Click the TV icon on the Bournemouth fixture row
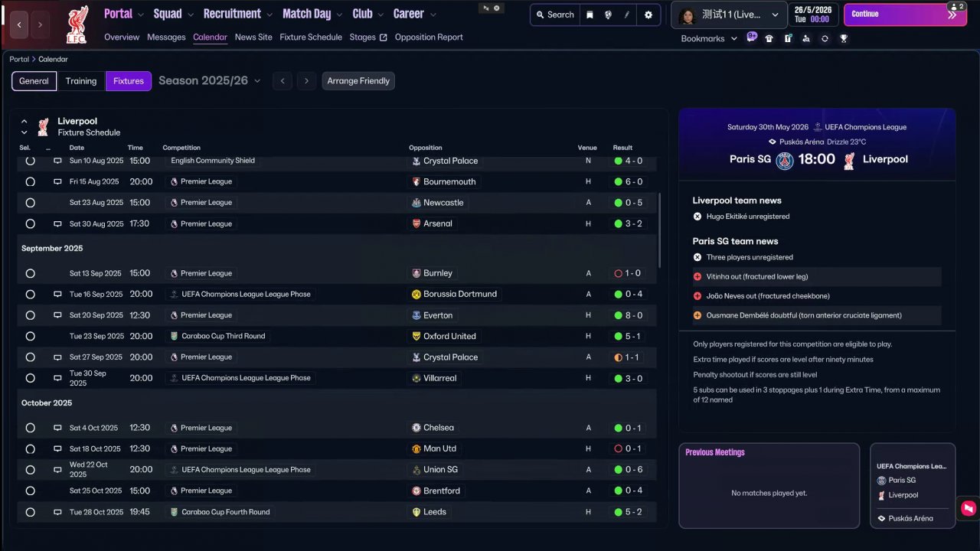Viewport: 980px width, 551px height. [x=57, y=181]
